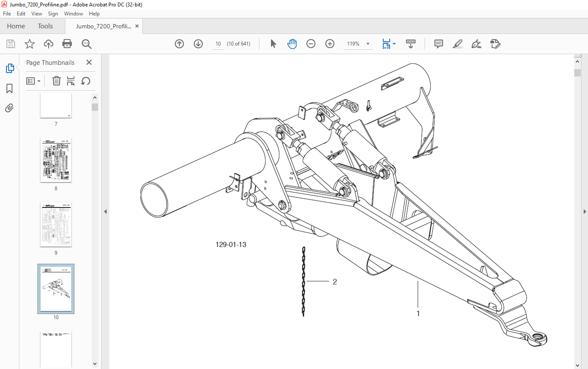Viewport: 588px width, 369px height.
Task: Expand the right tools pane arrow
Action: [x=585, y=211]
